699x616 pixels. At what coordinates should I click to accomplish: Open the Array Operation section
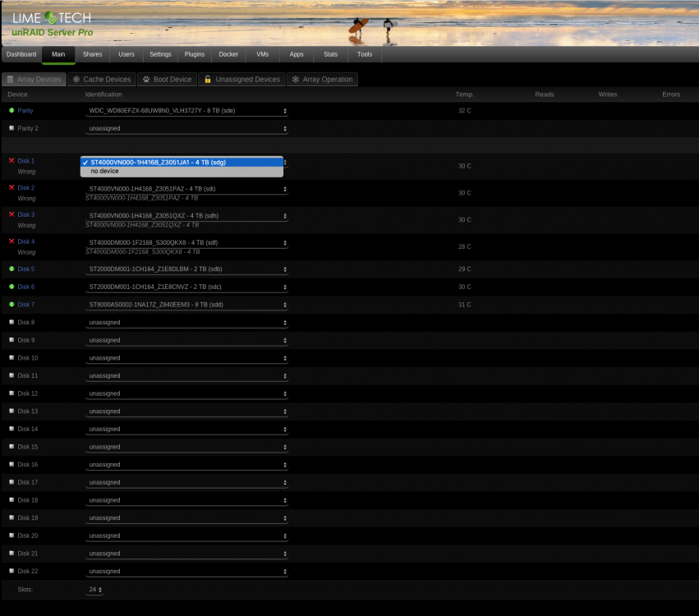tap(322, 80)
